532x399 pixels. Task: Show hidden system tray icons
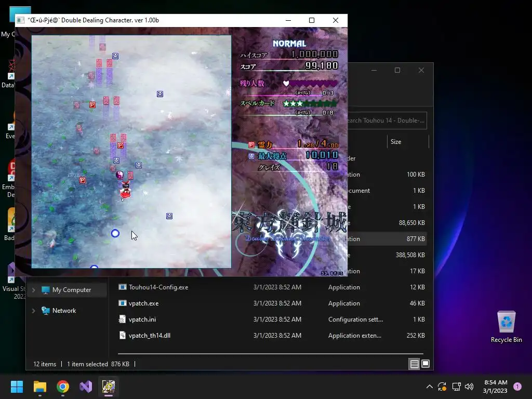click(x=429, y=387)
